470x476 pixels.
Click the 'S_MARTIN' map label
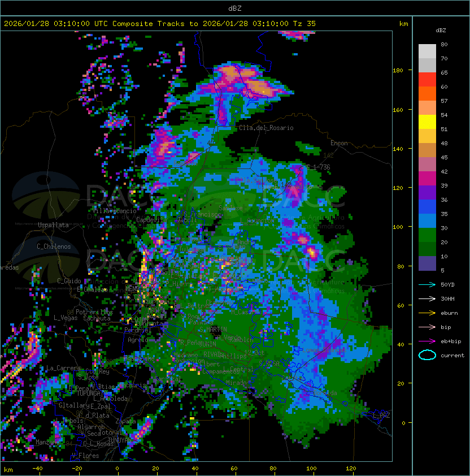click(214, 330)
